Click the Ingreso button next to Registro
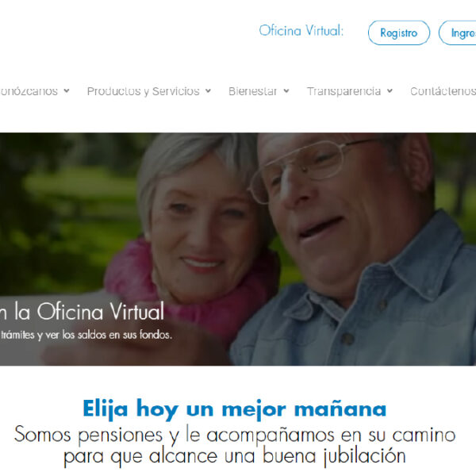The width and height of the screenshot is (476, 476). click(458, 33)
